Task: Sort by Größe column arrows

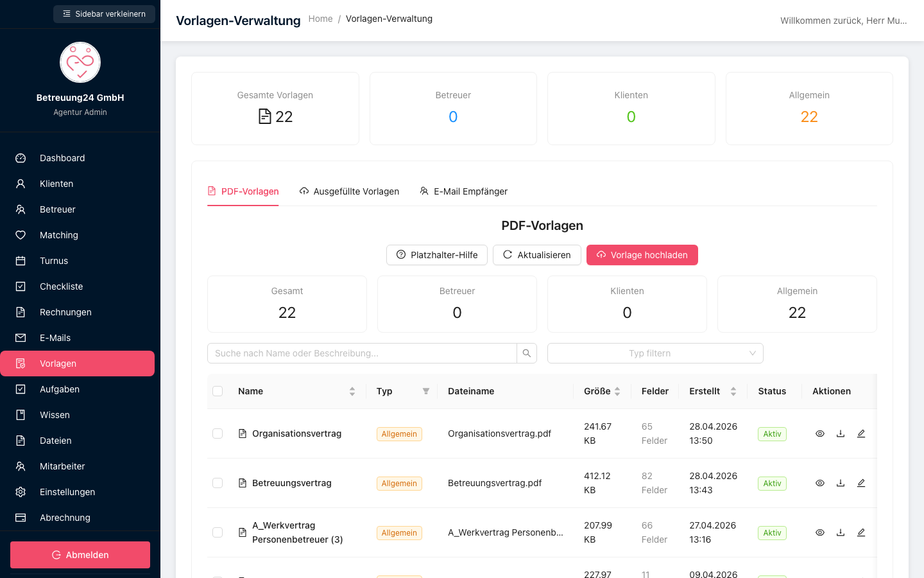Action: pyautogui.click(x=617, y=391)
